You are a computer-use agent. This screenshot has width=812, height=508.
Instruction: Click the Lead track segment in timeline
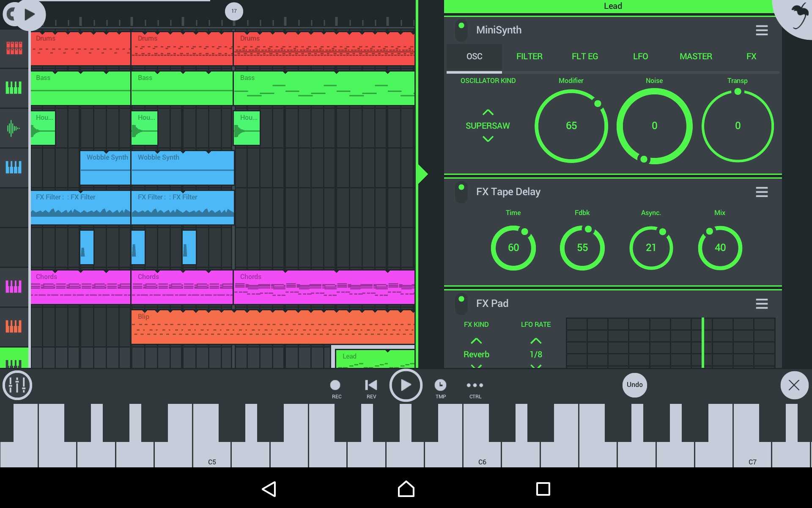pyautogui.click(x=373, y=359)
